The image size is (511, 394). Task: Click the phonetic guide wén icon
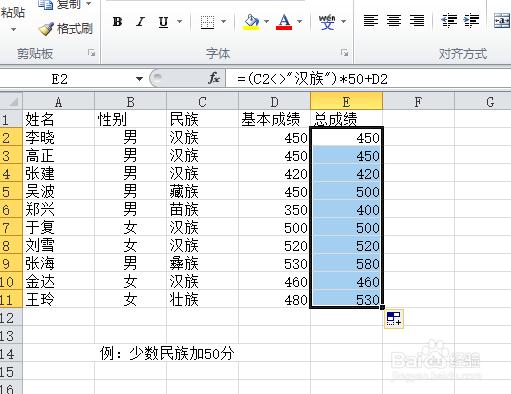[327, 22]
